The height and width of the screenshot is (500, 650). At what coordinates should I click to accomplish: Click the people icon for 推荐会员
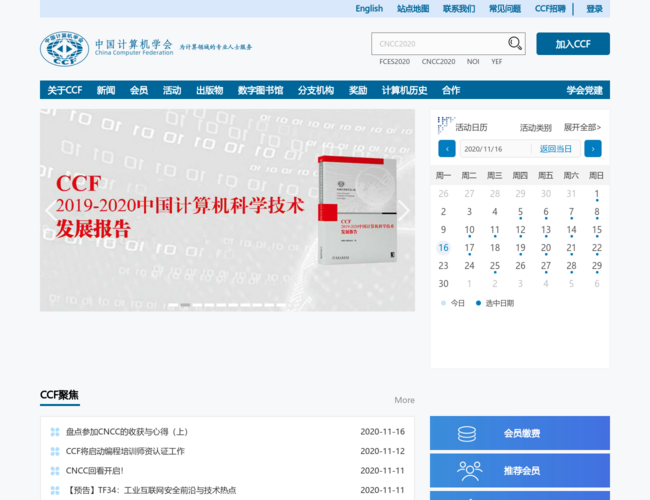pyautogui.click(x=470, y=471)
